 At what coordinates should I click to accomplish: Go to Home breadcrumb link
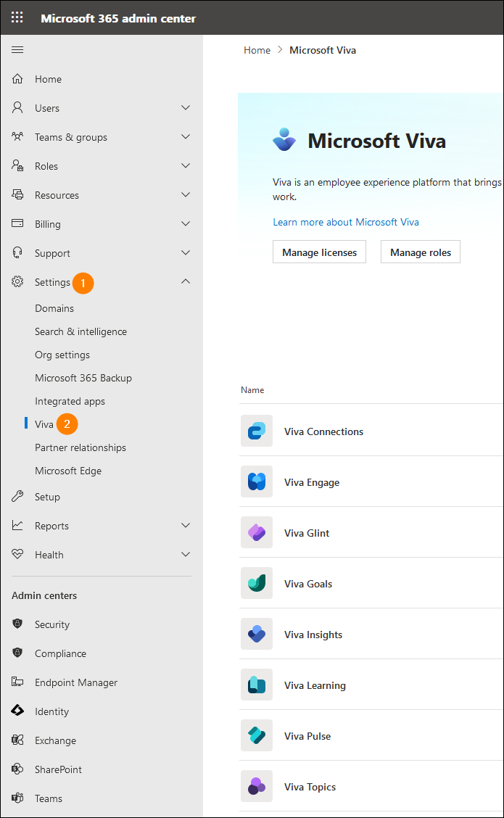(257, 50)
